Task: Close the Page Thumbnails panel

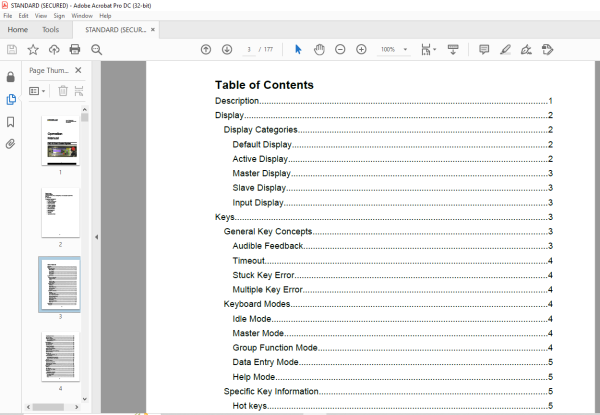Action: click(78, 70)
